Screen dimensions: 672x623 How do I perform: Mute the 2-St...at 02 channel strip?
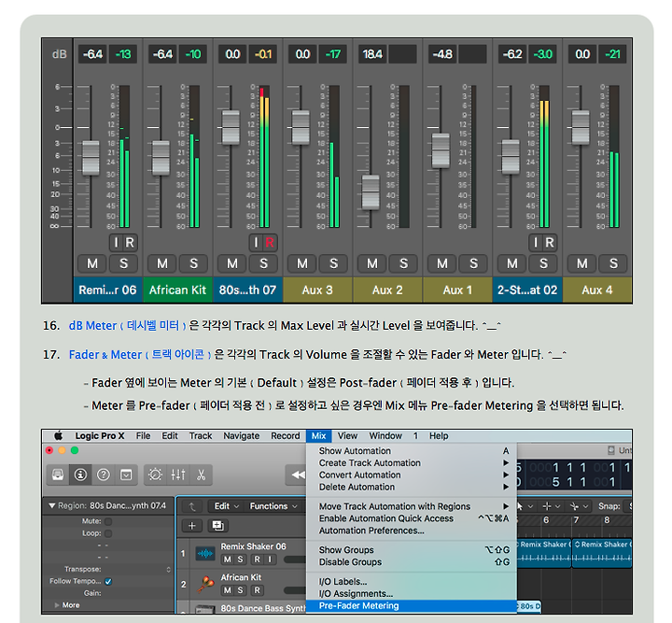(511, 263)
